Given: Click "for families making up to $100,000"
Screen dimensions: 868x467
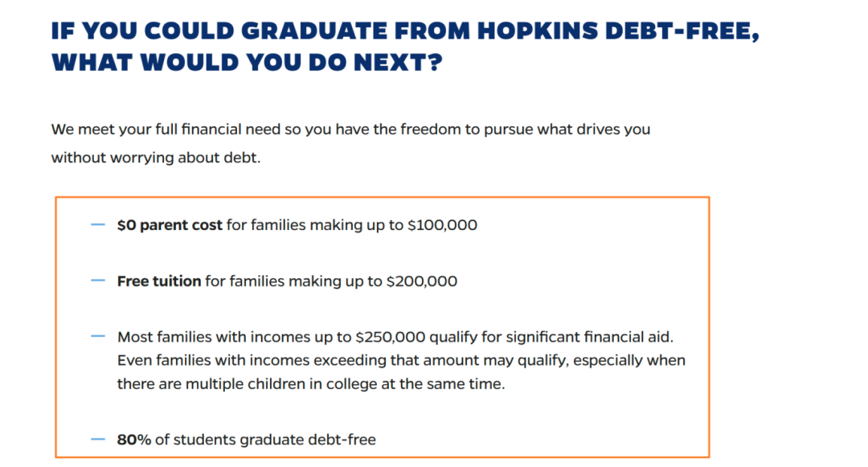Looking at the screenshot, I should point(352,225).
